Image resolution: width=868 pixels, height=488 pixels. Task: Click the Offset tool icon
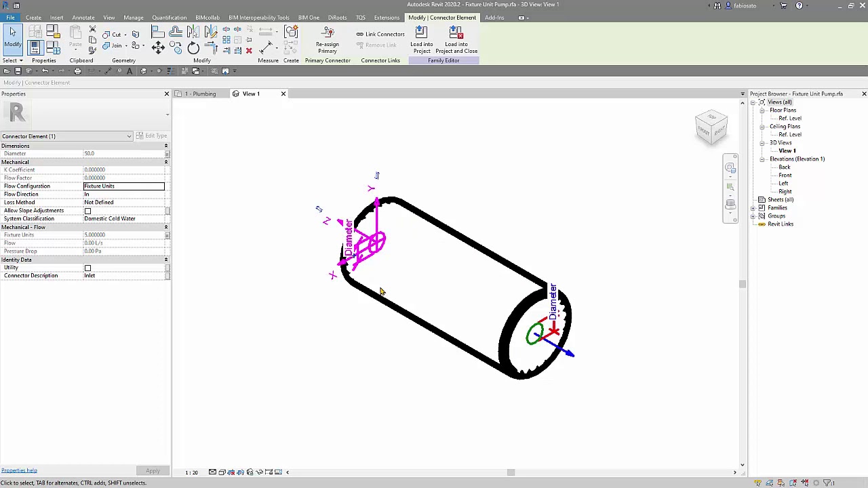click(176, 30)
